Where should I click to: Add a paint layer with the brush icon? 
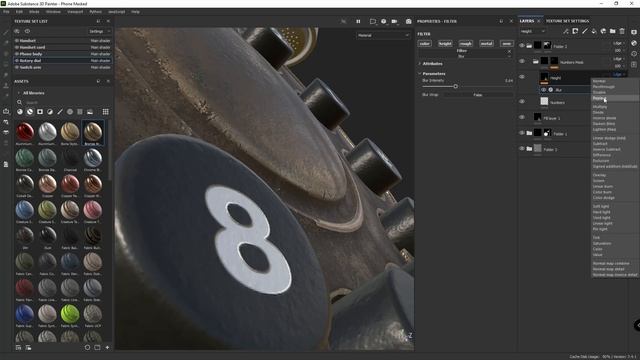584,31
